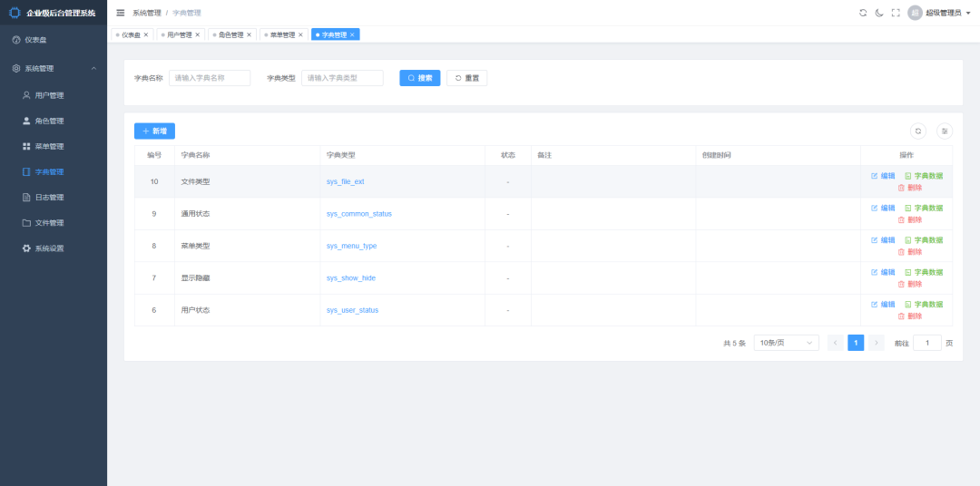This screenshot has width=980, height=486.
Task: Edit the 菜单类型 row
Action: [883, 240]
